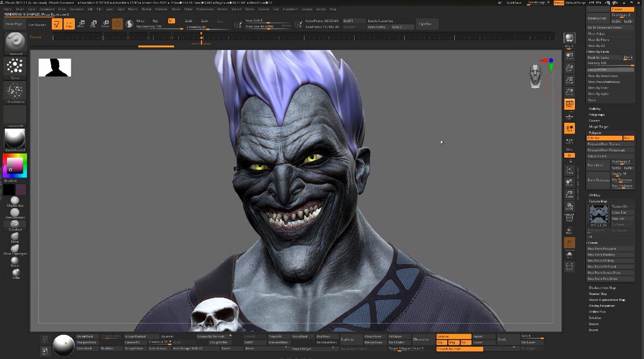This screenshot has height=359, width=644.
Task: Activate the Draw mode button
Action: tap(69, 24)
